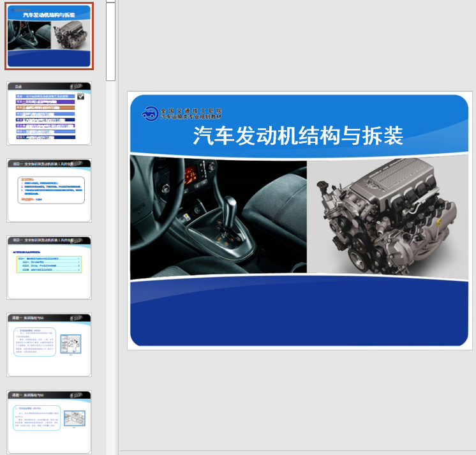Screen dimensions: 476x455
Task: Click the checkmark icon in contents thumbnail
Action: point(81,96)
